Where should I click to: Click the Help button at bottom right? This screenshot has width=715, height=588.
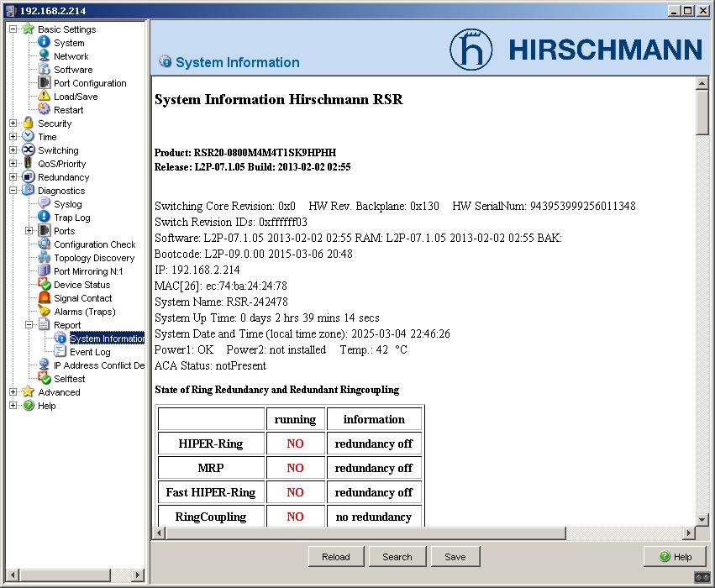pos(676,557)
